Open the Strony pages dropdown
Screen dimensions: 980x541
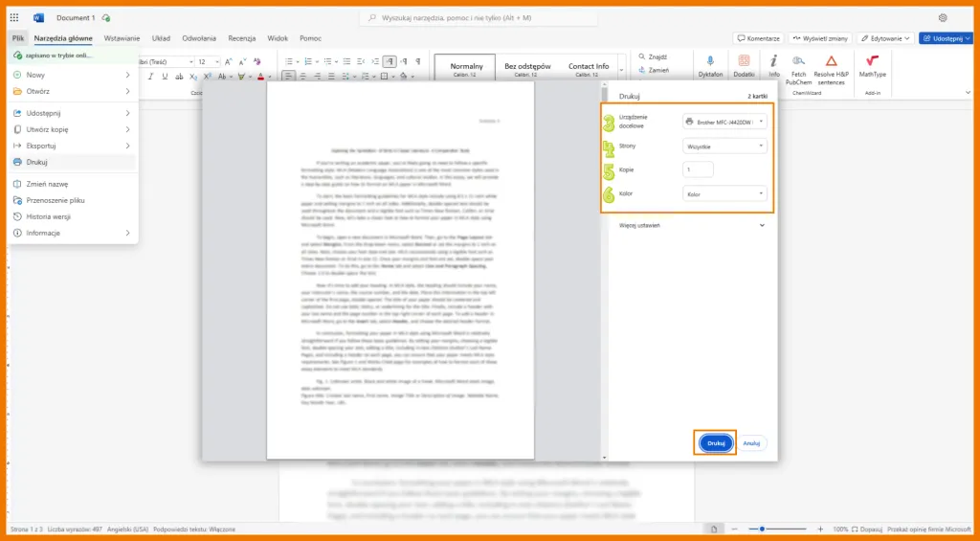coord(724,147)
